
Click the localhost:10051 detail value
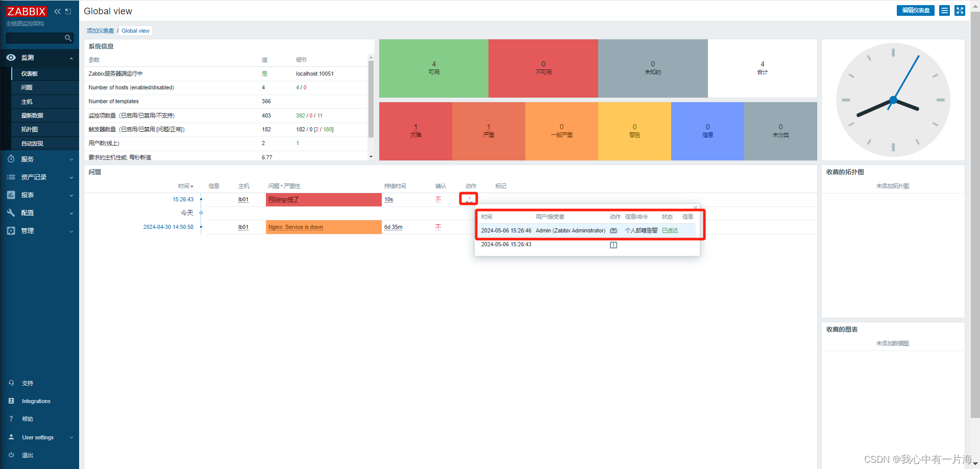click(x=314, y=74)
